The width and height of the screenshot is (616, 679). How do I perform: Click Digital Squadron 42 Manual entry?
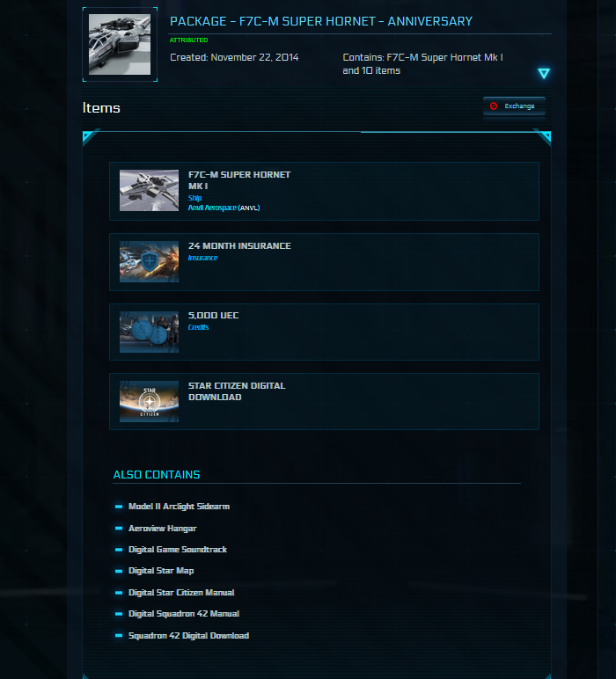click(184, 614)
